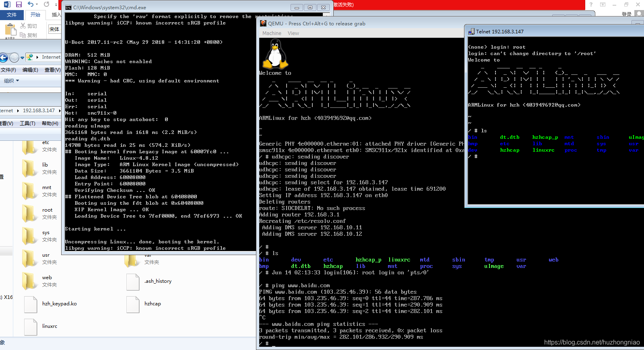Click inside the cmd.exe console output

160,132
